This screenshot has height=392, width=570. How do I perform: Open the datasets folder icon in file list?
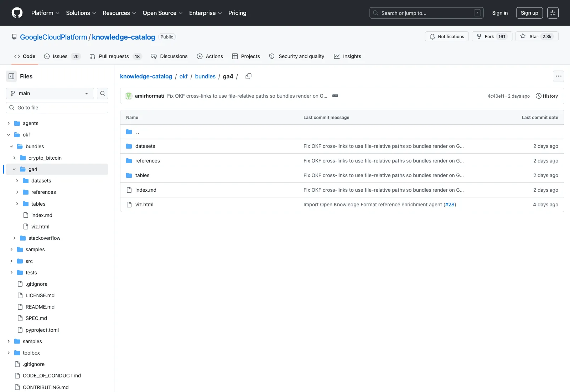pyautogui.click(x=129, y=146)
